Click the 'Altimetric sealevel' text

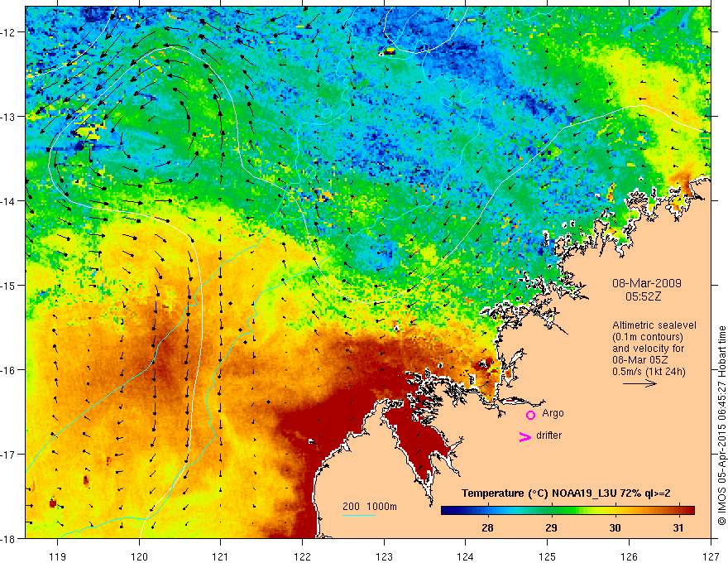click(x=654, y=325)
